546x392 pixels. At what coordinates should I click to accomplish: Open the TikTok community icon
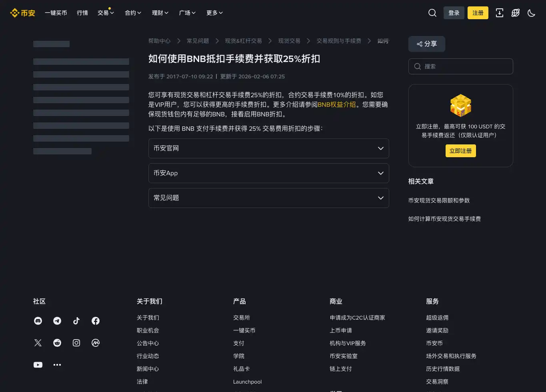(76, 321)
